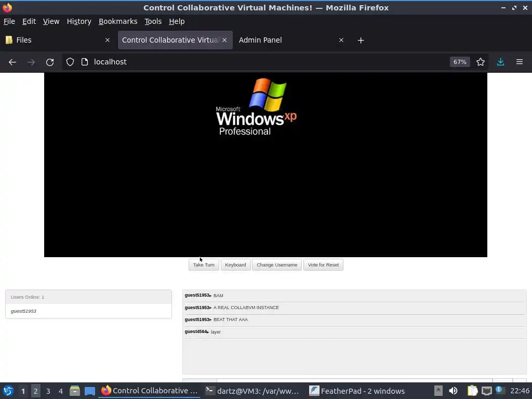Click the chat message BAM

point(218,296)
